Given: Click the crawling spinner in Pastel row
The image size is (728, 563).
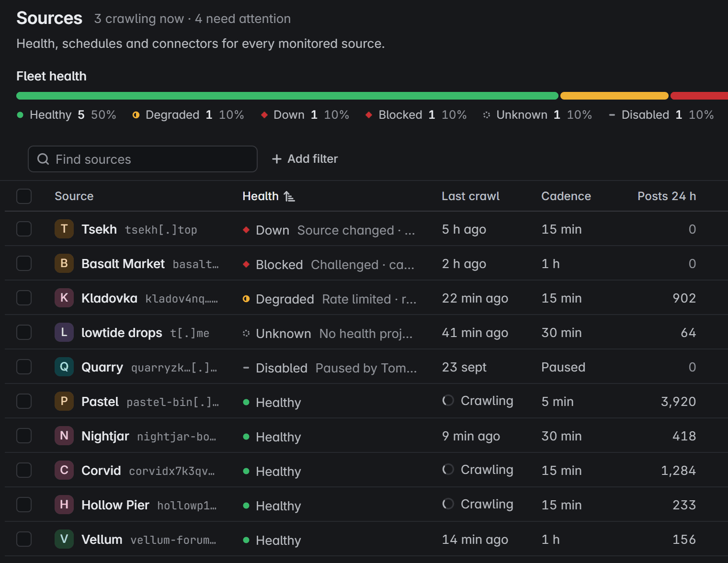Looking at the screenshot, I should click(448, 400).
